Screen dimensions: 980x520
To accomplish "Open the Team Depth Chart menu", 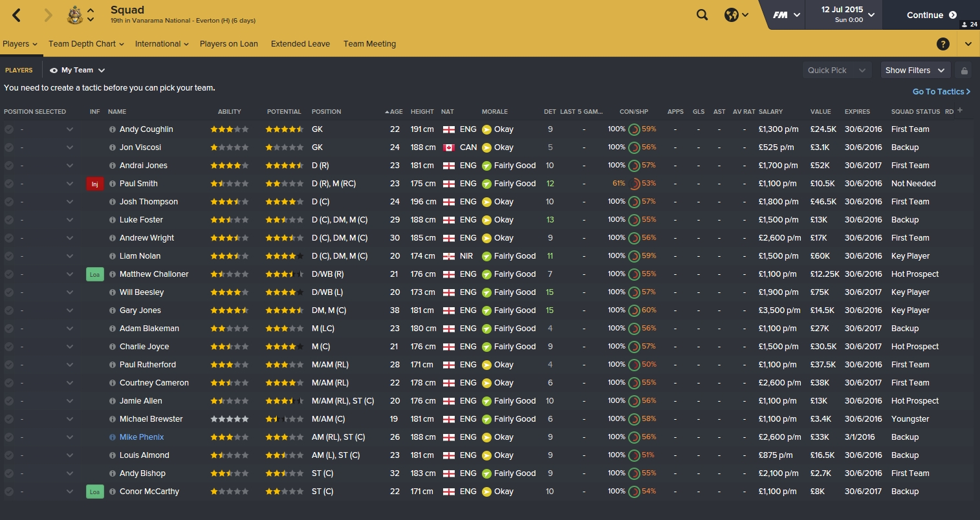I will [x=86, y=44].
